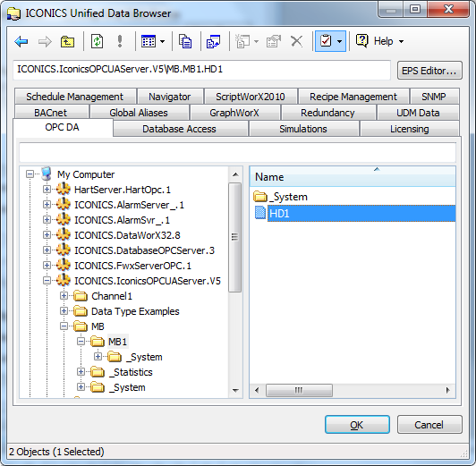Select the HD1 tag in Name list
Screen dimensions: 476x466
361,214
